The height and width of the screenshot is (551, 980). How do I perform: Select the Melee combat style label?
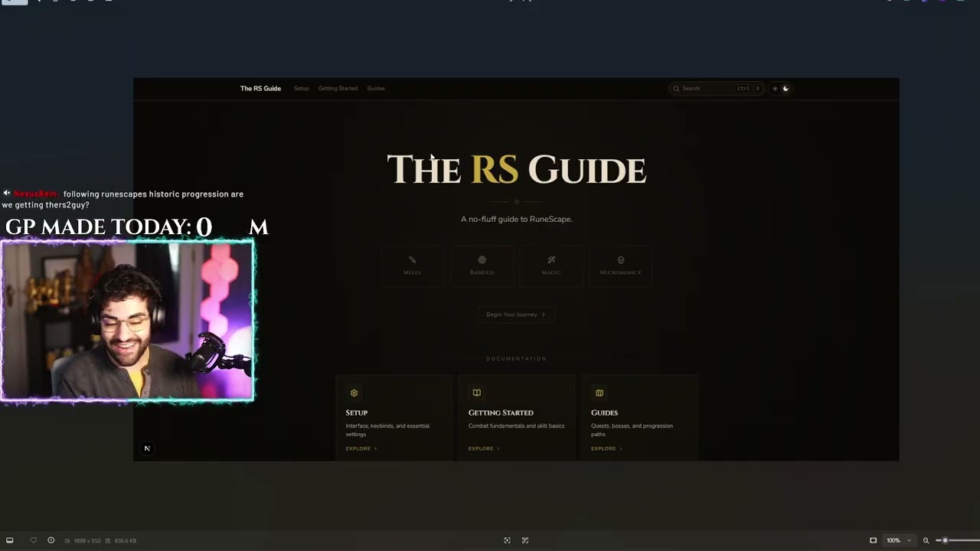click(412, 272)
